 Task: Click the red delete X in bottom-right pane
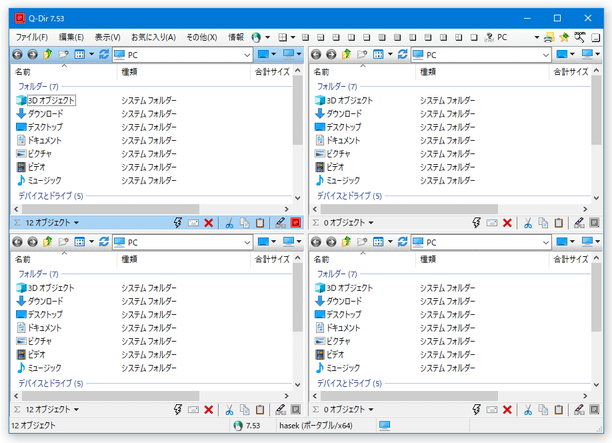[507, 409]
